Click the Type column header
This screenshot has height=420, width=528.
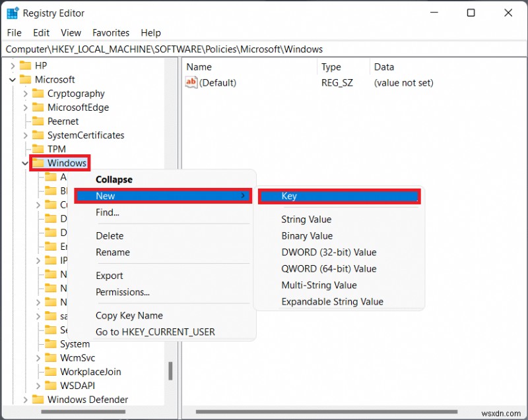(343, 67)
